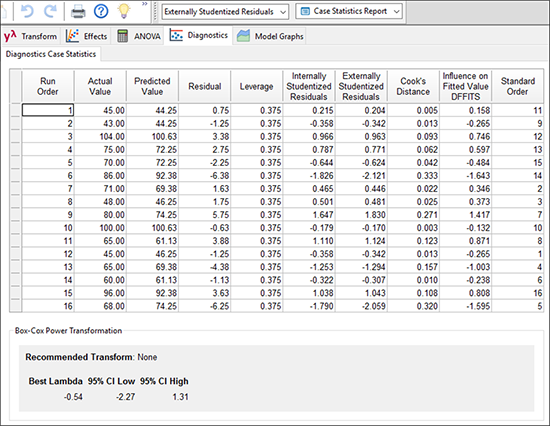Click the Run Order column header

click(48, 86)
